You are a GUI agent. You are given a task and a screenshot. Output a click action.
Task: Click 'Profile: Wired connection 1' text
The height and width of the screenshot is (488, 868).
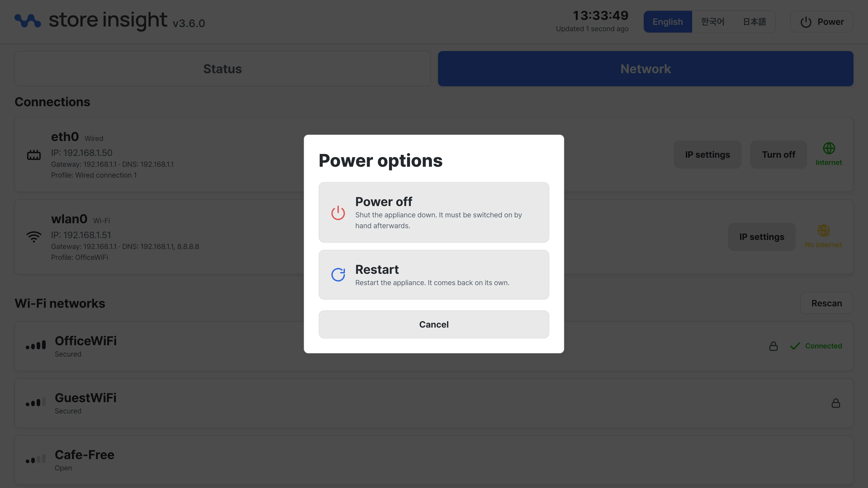tap(94, 175)
